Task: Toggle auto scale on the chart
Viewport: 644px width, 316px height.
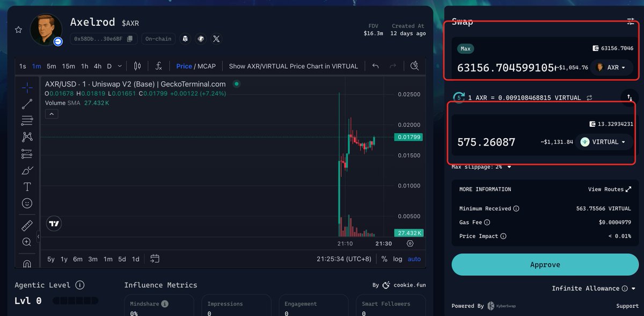Action: click(x=414, y=259)
